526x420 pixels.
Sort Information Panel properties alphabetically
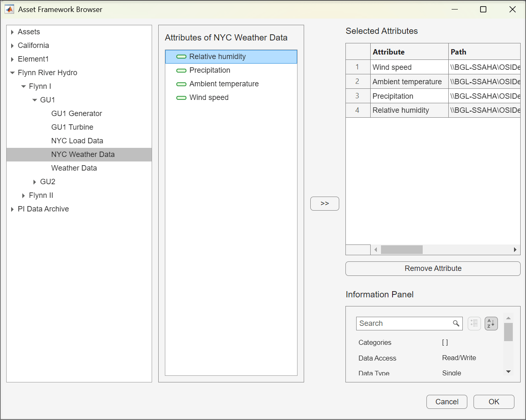491,323
